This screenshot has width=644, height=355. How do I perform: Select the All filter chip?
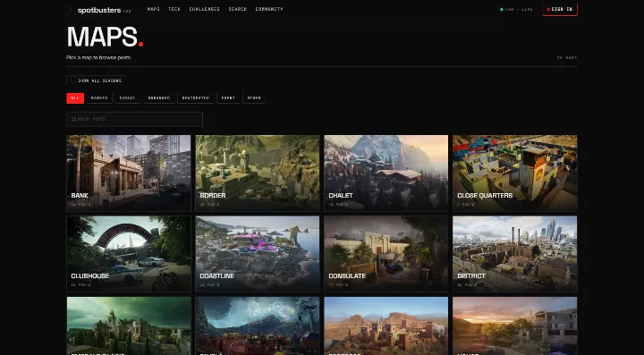click(75, 98)
